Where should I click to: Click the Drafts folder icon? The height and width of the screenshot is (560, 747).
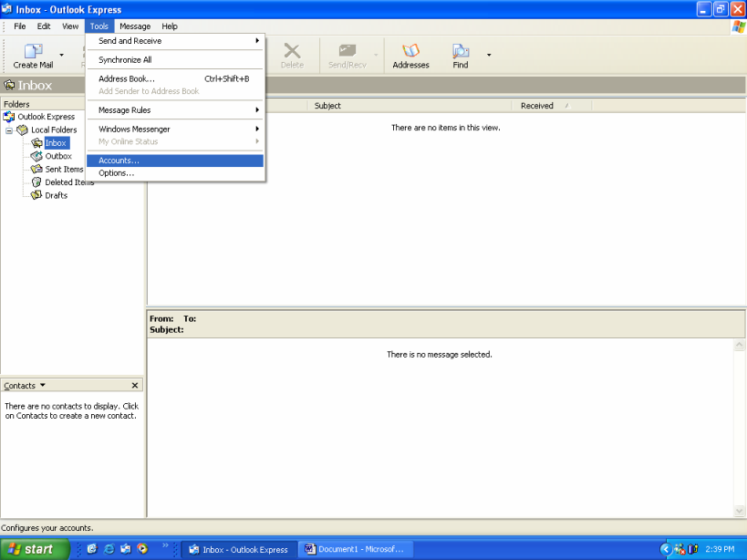[36, 195]
